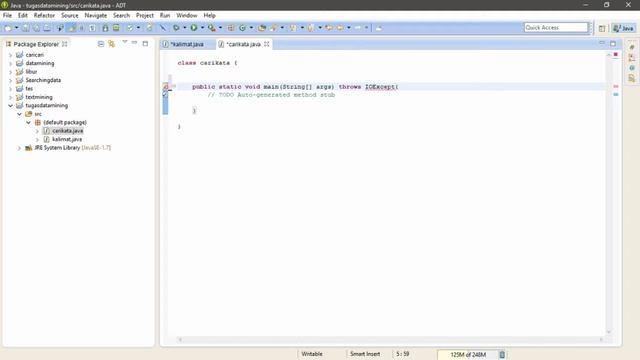This screenshot has width=640, height=360.
Task: Click the Debug bug icon
Action: (176, 28)
